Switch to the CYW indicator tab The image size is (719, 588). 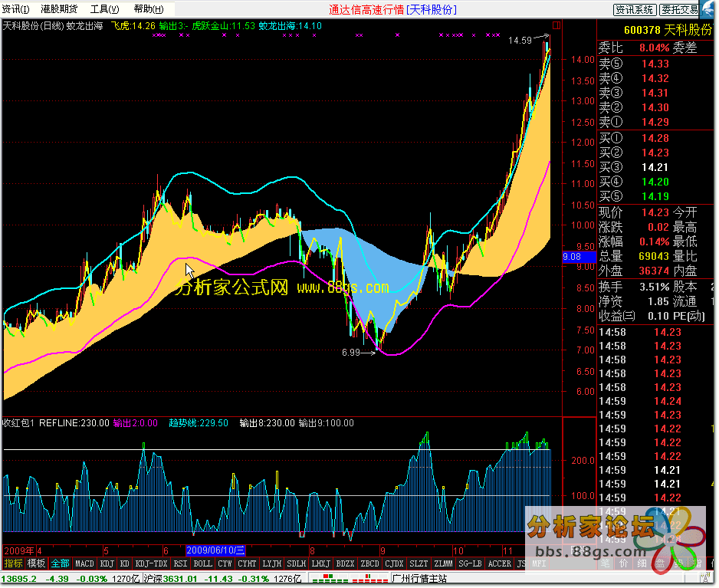225,563
